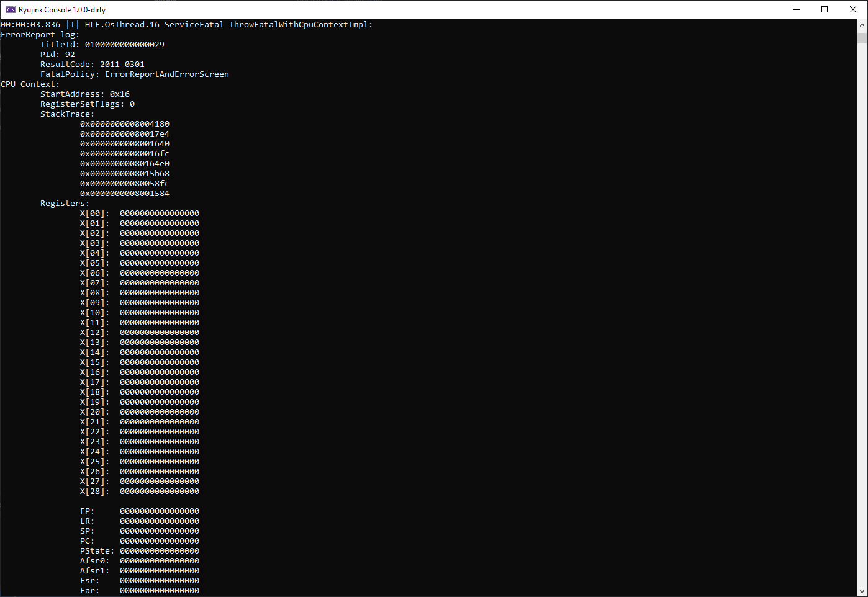Click the X[00] register line
The image size is (868, 597).
(140, 213)
